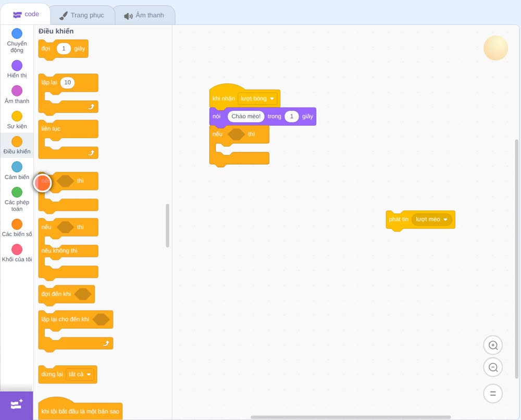This screenshot has height=420, width=521.
Task: Zoom out of the workspace
Action: point(493,367)
